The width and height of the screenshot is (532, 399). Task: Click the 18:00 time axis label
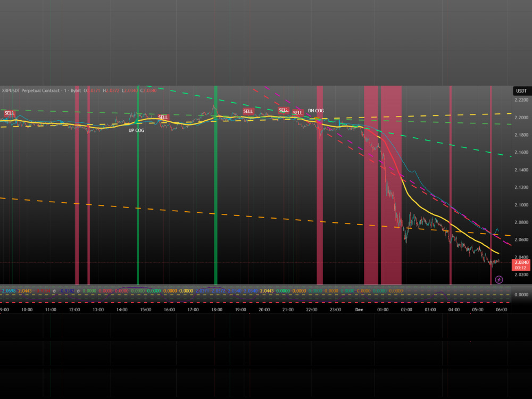[x=217, y=310]
